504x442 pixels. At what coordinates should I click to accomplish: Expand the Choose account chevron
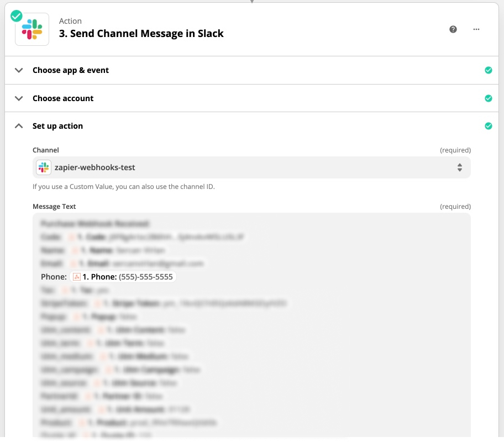point(19,98)
